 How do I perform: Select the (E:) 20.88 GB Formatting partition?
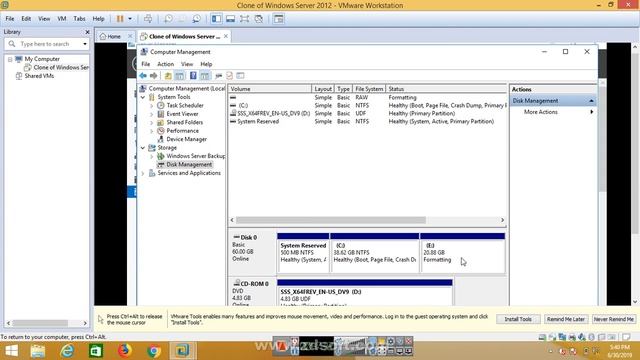tap(462, 253)
